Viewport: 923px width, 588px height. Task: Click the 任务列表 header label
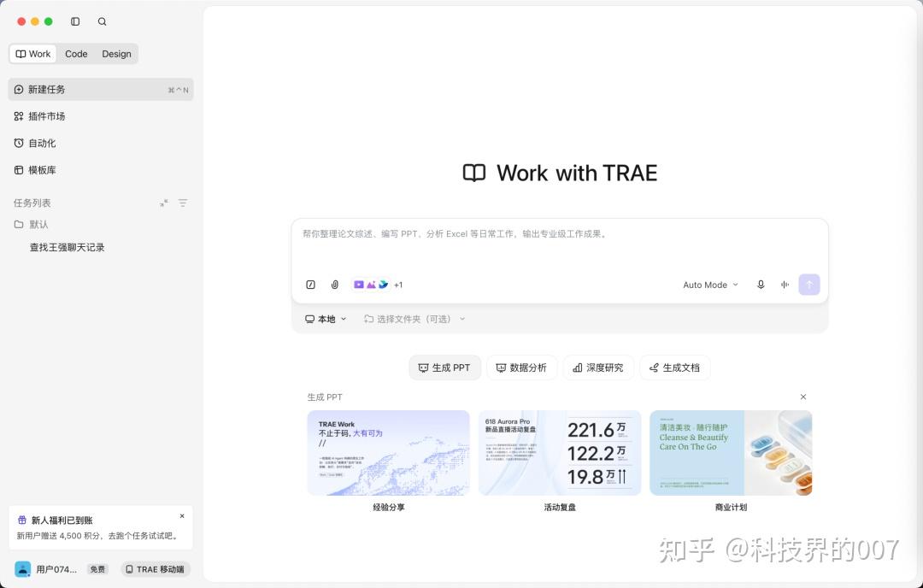32,203
